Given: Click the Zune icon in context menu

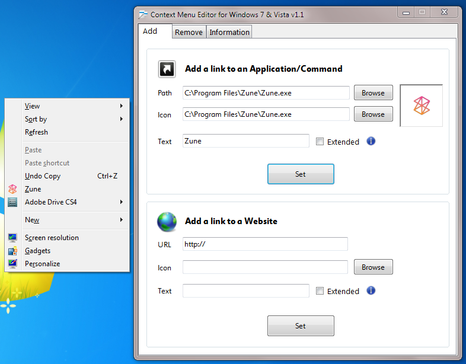Looking at the screenshot, I should pos(13,189).
